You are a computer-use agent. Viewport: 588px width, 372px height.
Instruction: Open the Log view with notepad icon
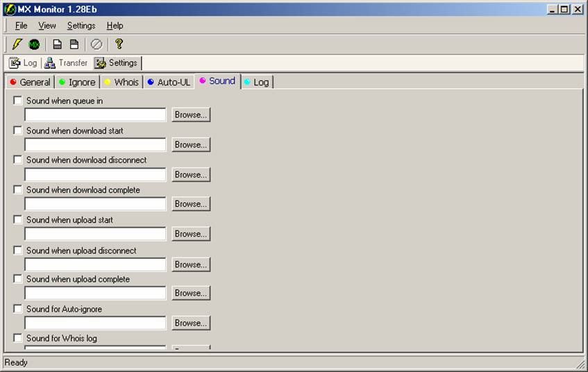pyautogui.click(x=23, y=63)
